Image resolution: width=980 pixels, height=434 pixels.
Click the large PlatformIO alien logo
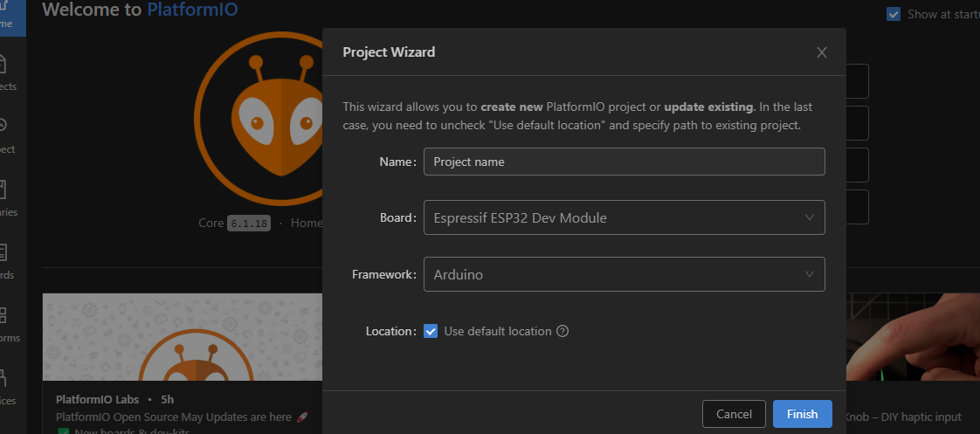pos(259,119)
